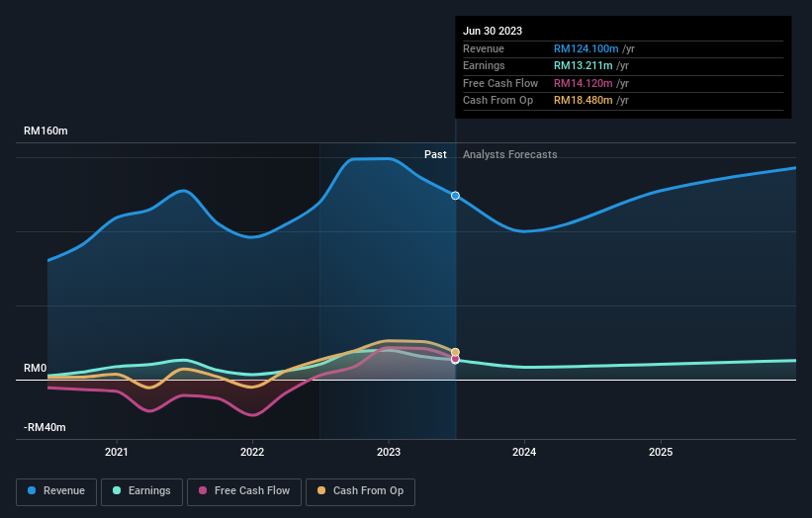Click the RM124.100m revenue value

click(x=586, y=48)
